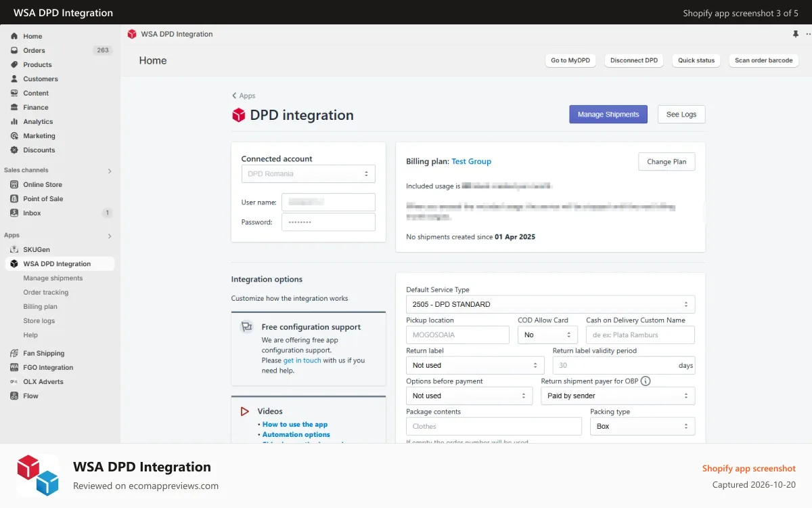812x508 pixels.
Task: Open the COD Allow Card dropdown
Action: (547, 335)
